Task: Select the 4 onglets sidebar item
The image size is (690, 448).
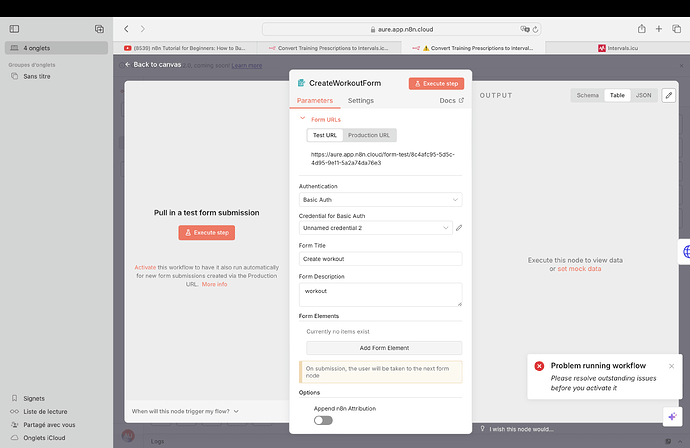Action: (x=56, y=48)
